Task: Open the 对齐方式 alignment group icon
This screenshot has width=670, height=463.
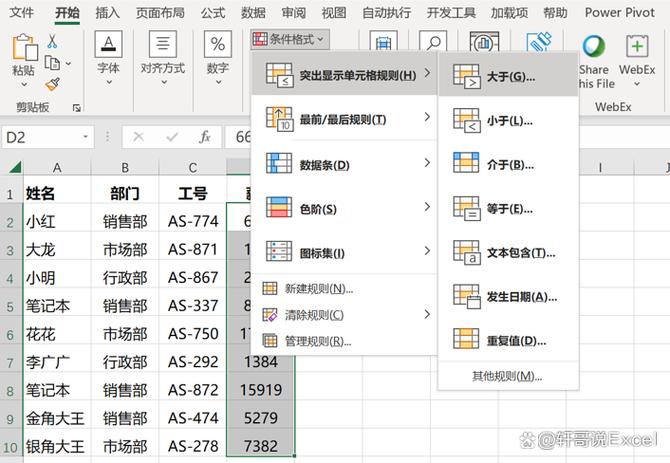Action: tap(163, 44)
